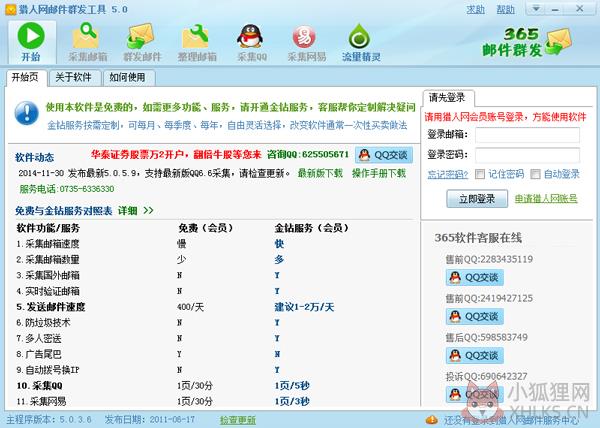Switch to the 如何使用 tab
The width and height of the screenshot is (600, 428).
click(127, 78)
